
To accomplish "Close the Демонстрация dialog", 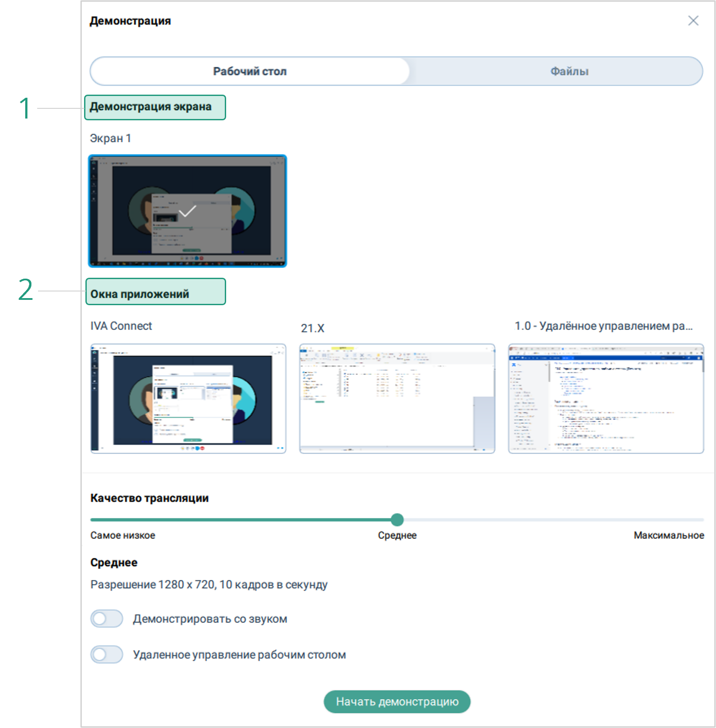I will tap(693, 21).
